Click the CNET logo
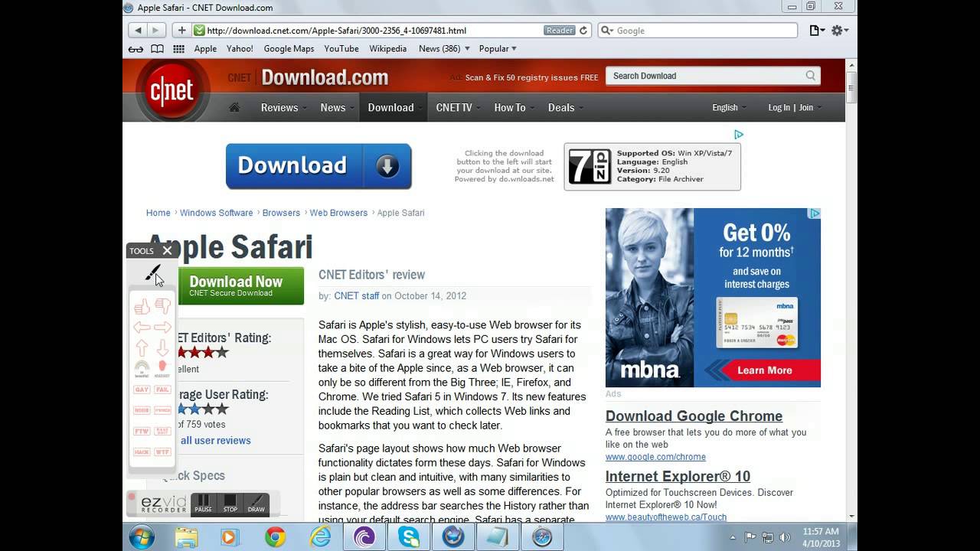 [x=171, y=90]
